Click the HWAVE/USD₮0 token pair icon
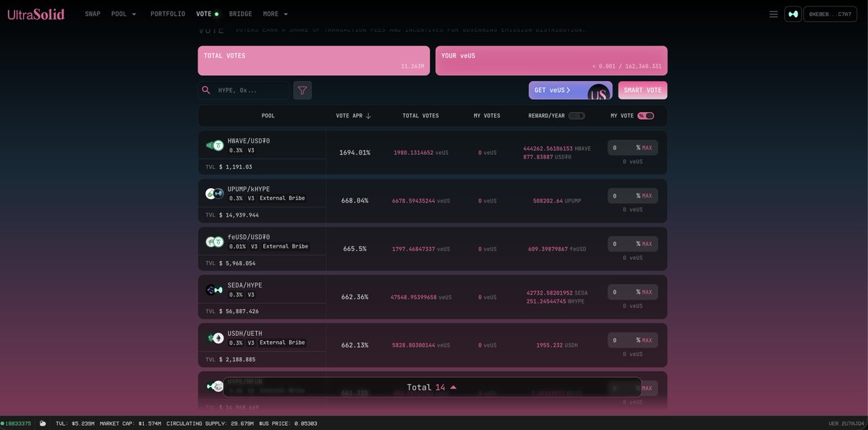Screen dimensions: 868x430 click(x=215, y=145)
